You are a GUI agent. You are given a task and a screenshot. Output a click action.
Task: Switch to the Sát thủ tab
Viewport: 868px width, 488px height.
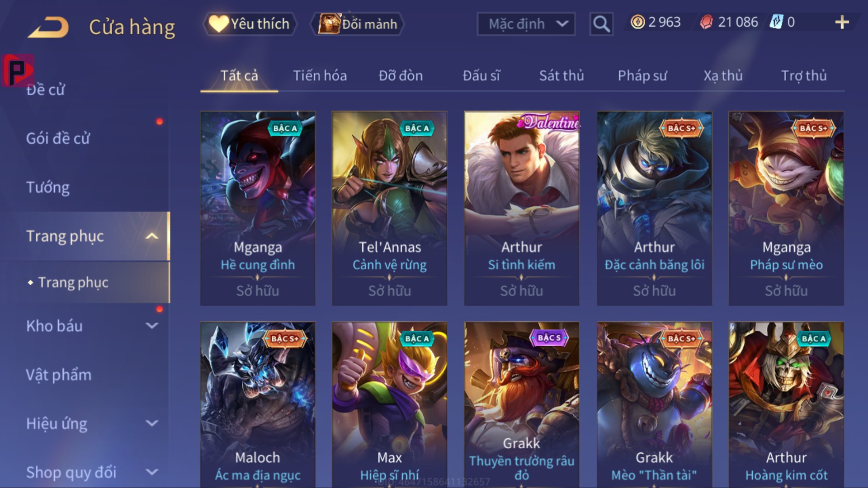(561, 75)
